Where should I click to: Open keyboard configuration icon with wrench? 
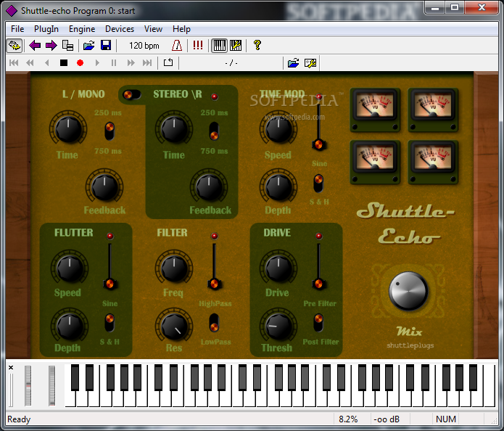coord(236,46)
